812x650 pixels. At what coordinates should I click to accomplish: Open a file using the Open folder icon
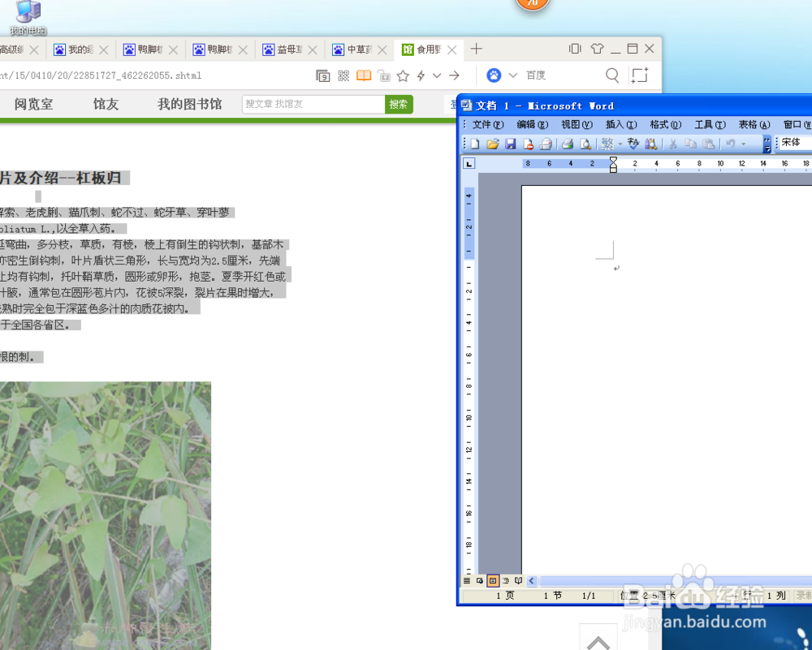coord(492,144)
